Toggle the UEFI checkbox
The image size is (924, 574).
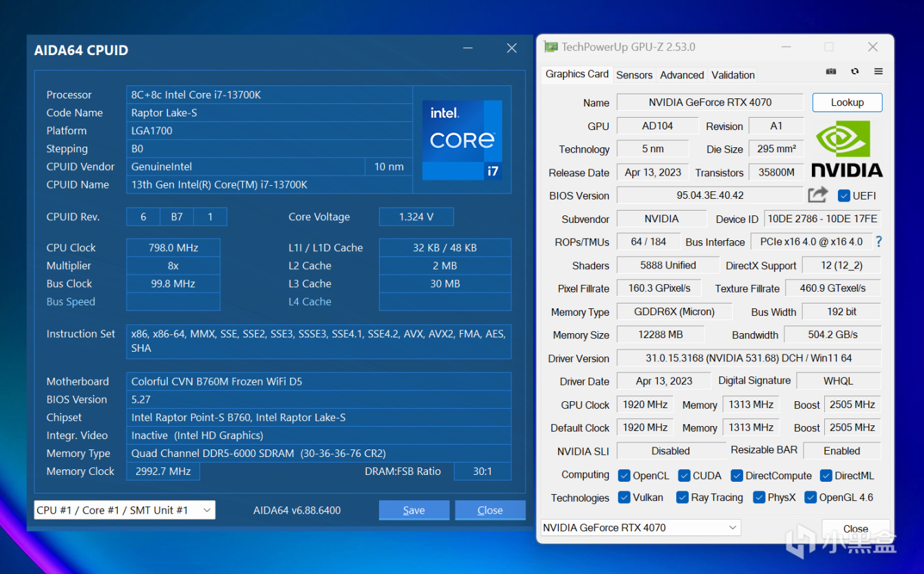(x=844, y=195)
